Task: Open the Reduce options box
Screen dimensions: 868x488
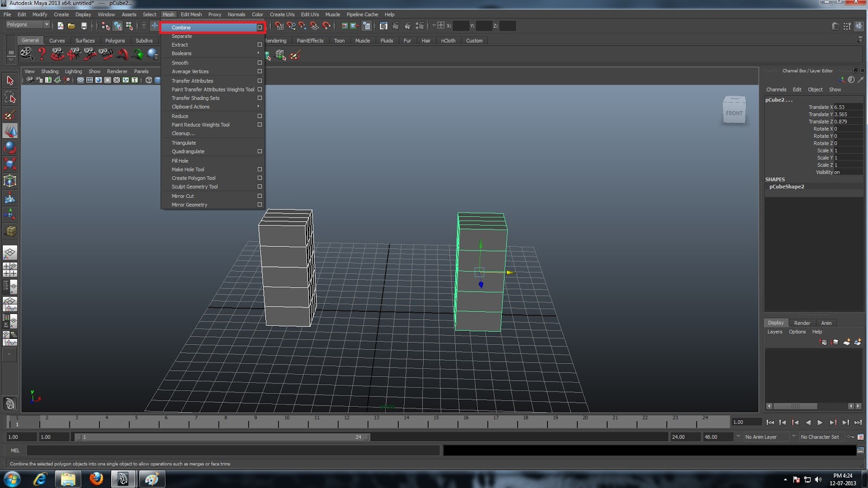Action: 259,115
